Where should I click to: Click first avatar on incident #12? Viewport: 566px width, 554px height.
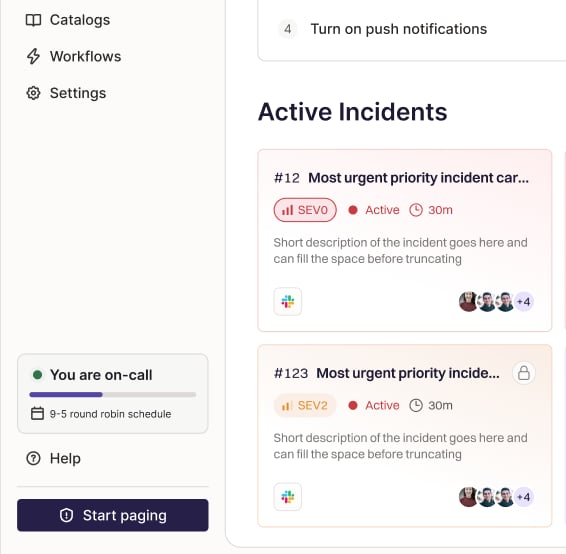point(468,302)
